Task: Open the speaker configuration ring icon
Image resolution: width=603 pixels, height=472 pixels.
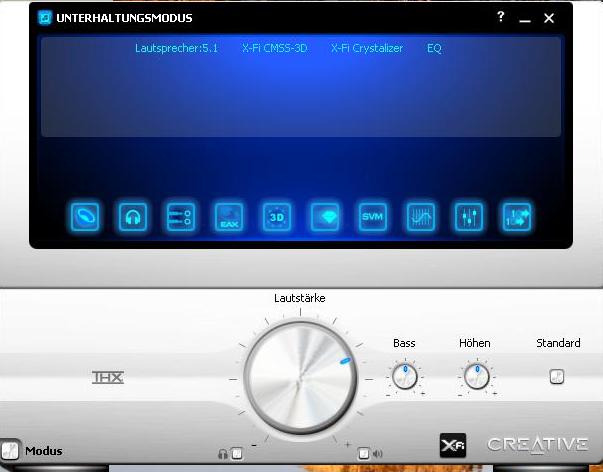Action: click(85, 217)
